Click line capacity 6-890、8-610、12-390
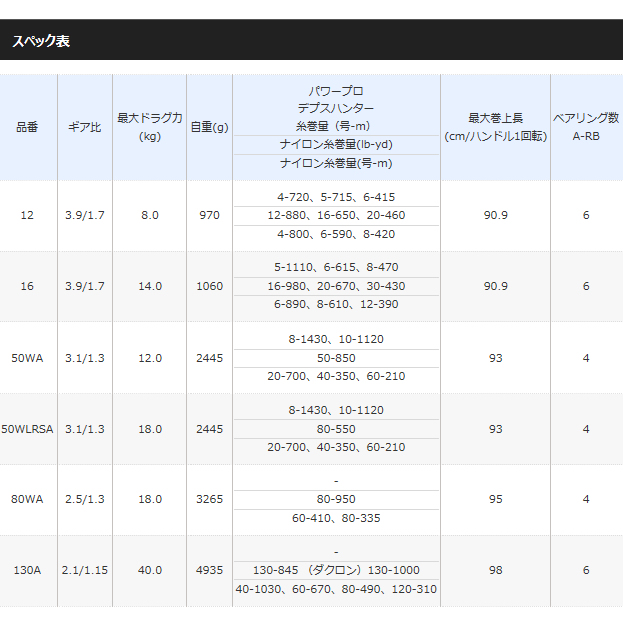The width and height of the screenshot is (623, 623). [x=336, y=304]
